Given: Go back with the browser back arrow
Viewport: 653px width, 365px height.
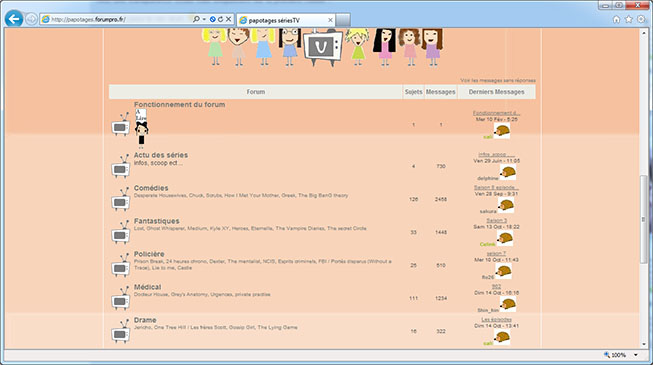Looking at the screenshot, I should (14, 19).
